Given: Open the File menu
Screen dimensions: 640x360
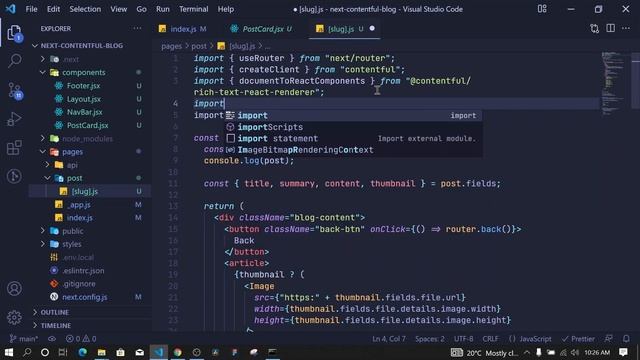Looking at the screenshot, I should [31, 9].
